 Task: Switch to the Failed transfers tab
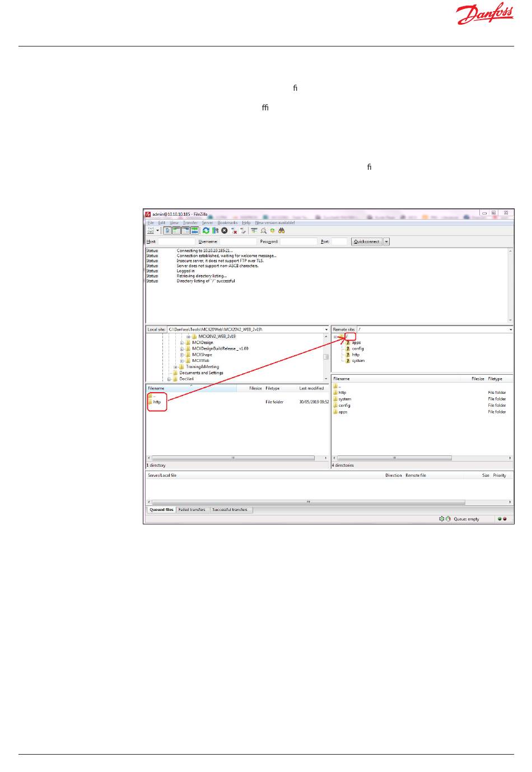click(192, 510)
